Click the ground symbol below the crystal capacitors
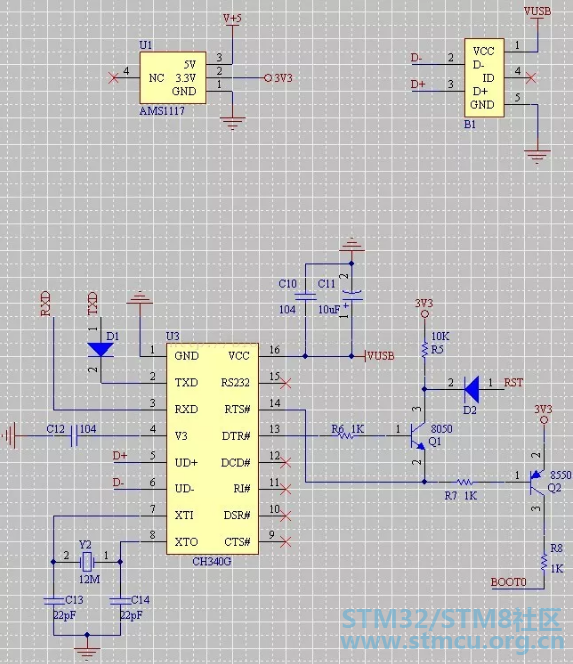Image resolution: width=573 pixels, height=664 pixels. (87, 653)
